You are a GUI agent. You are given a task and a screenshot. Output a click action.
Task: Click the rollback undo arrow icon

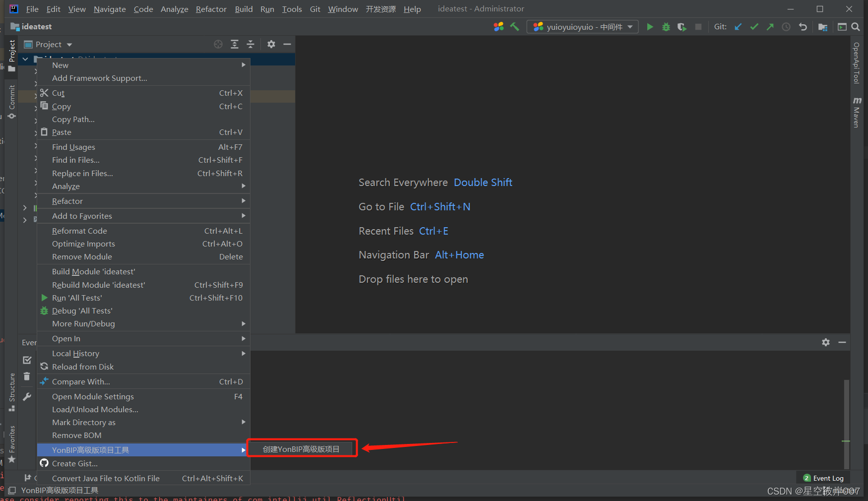coord(803,27)
